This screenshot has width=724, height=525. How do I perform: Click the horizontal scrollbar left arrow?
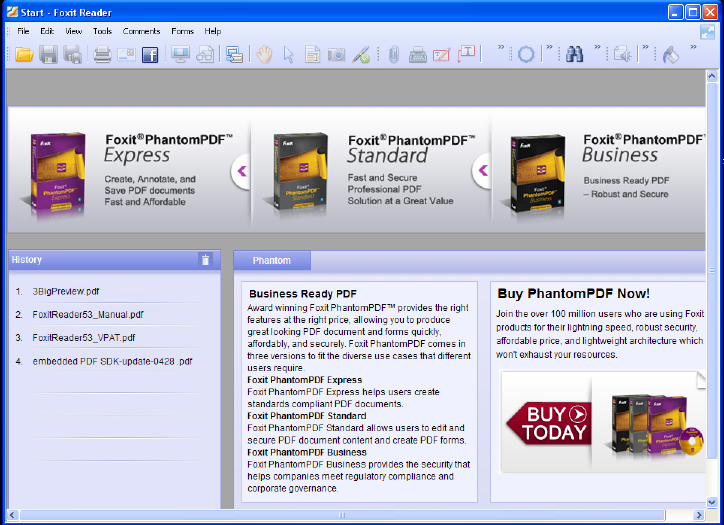12,515
